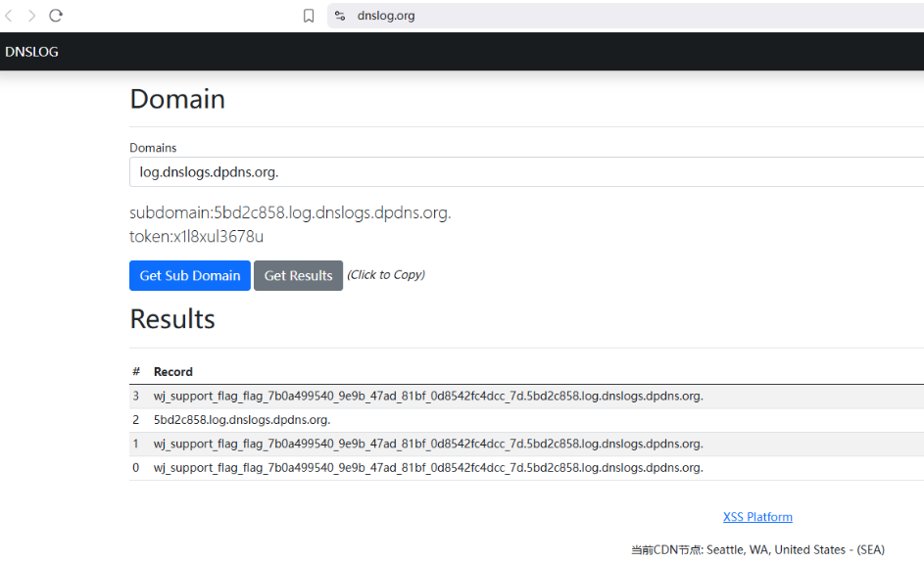The image size is (924, 563).
Task: Select the Record column header
Action: tap(173, 372)
